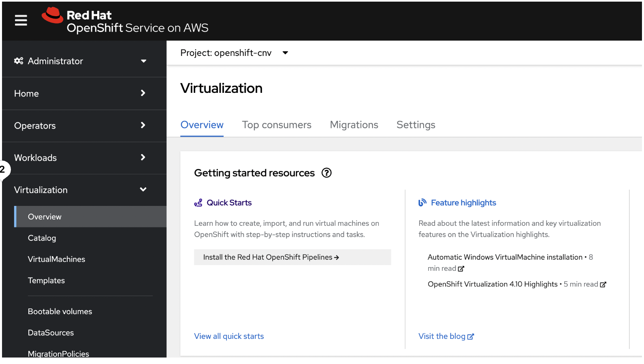The image size is (644, 364).
Task: Click View all quick starts link
Action: coord(229,336)
